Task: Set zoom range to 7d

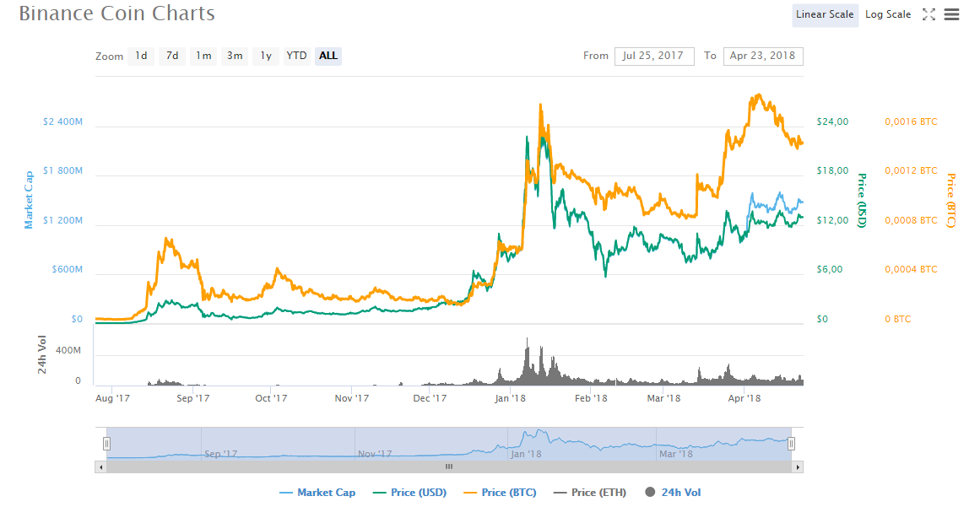Action: point(172,56)
